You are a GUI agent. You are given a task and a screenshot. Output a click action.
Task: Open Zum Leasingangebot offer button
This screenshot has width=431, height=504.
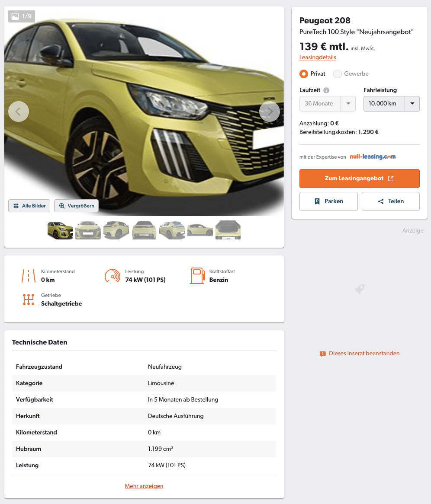[360, 179]
